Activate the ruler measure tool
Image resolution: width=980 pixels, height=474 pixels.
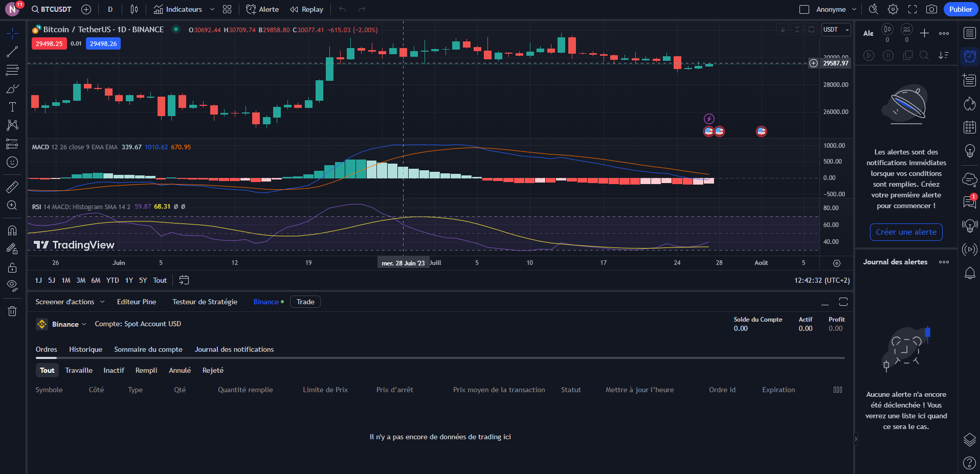(12, 187)
